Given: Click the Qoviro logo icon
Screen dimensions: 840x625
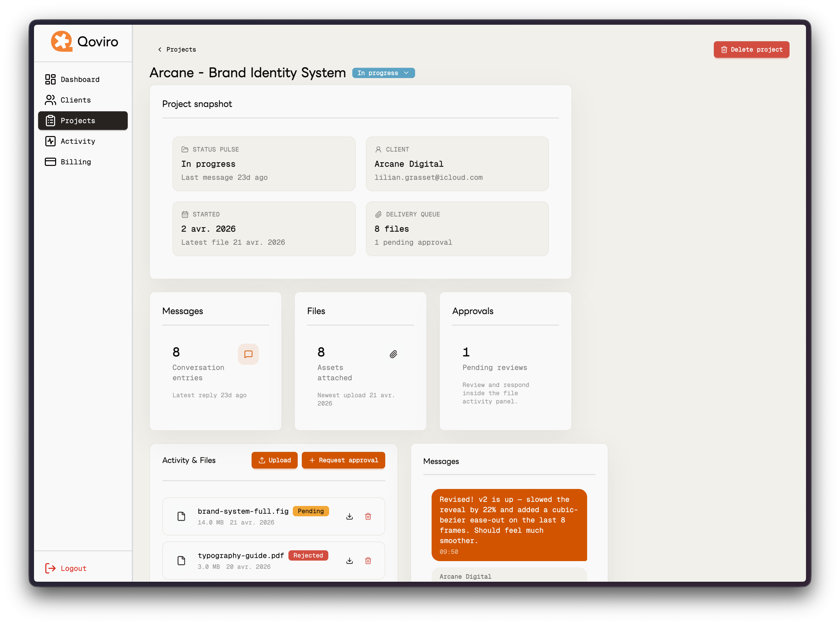Looking at the screenshot, I should 62,41.
